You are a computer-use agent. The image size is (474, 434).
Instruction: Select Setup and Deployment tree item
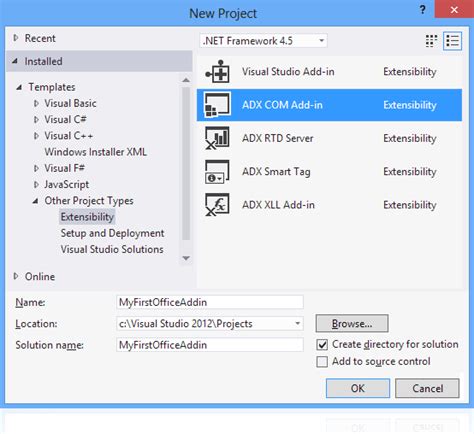(x=112, y=233)
